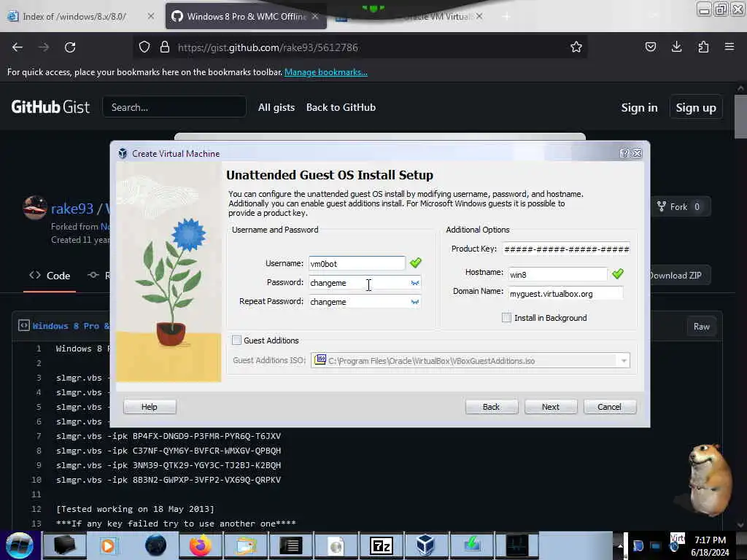
Task: Focus the Gist search box
Action: [174, 107]
